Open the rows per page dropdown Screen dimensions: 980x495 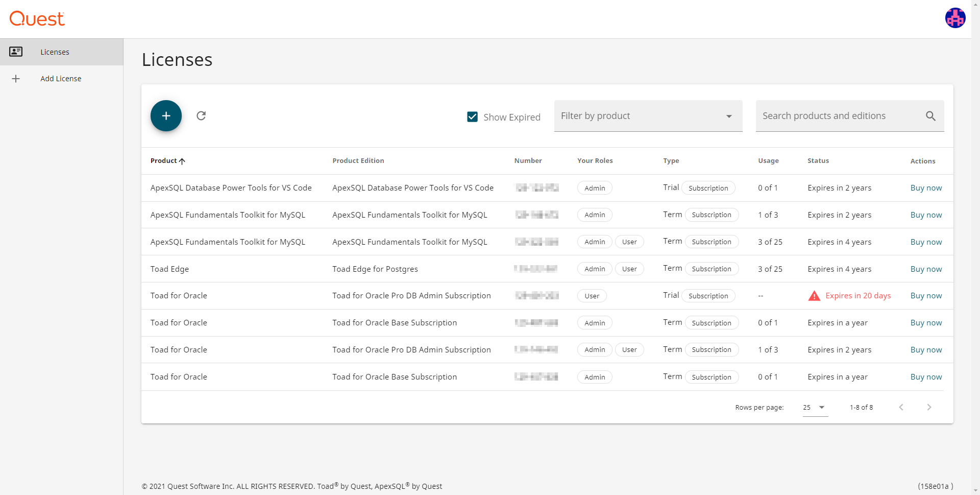coord(815,407)
